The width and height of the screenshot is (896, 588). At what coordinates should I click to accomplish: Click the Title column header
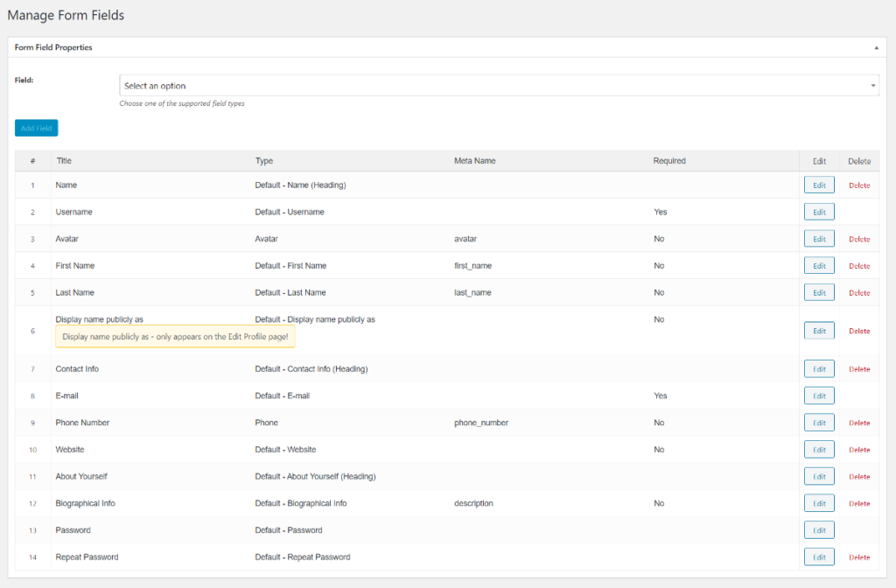pos(64,161)
